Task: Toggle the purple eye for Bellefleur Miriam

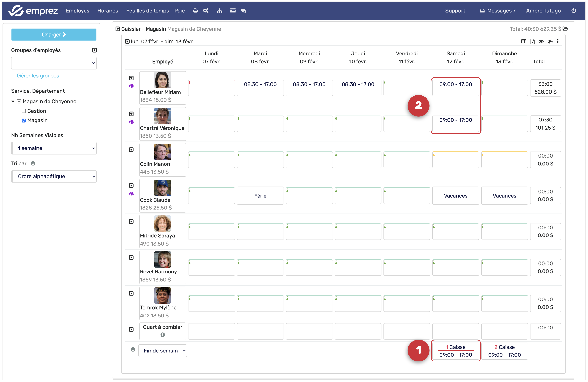Action: [131, 86]
